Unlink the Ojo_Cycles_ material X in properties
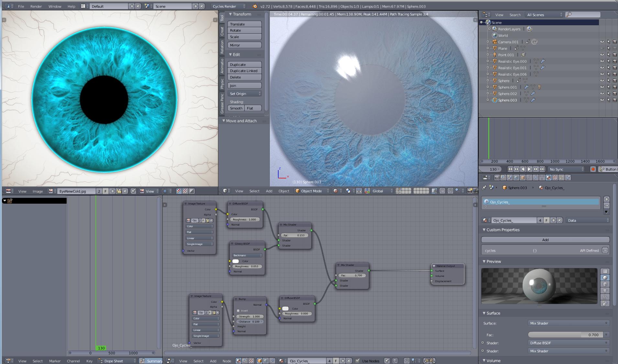 coord(559,220)
